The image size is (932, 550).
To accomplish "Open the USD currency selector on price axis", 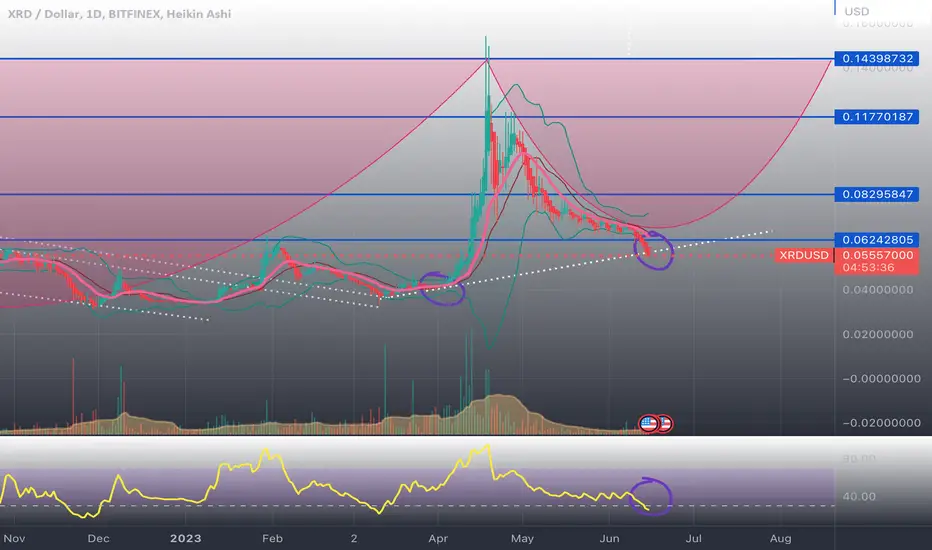I will tap(857, 11).
